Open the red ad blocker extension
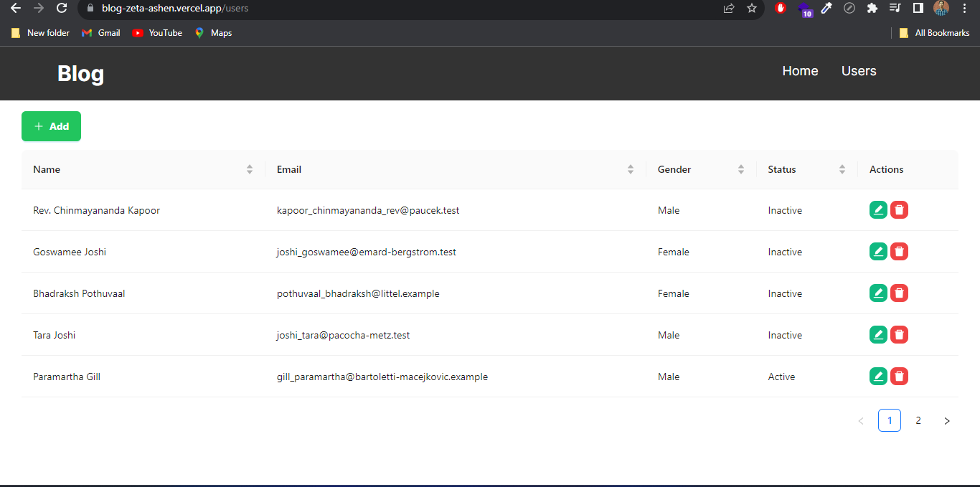 pyautogui.click(x=781, y=8)
